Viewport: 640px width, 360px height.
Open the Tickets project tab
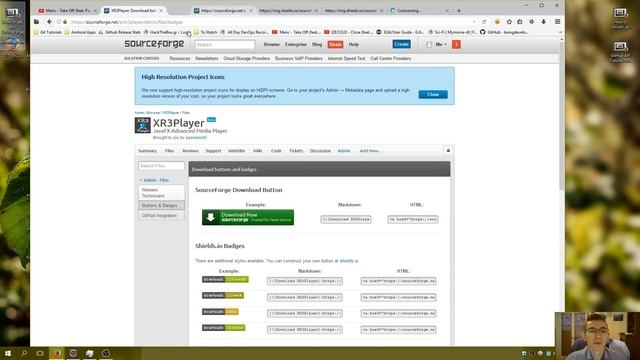coord(296,151)
